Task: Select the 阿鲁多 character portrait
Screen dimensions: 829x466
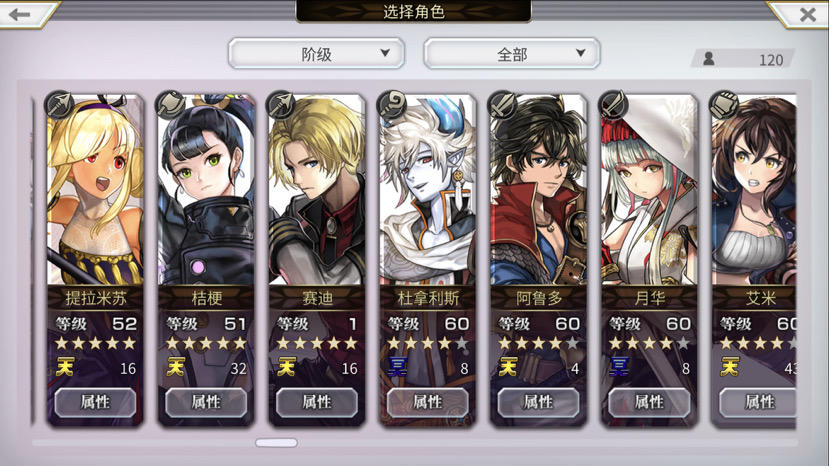Action: click(538, 190)
